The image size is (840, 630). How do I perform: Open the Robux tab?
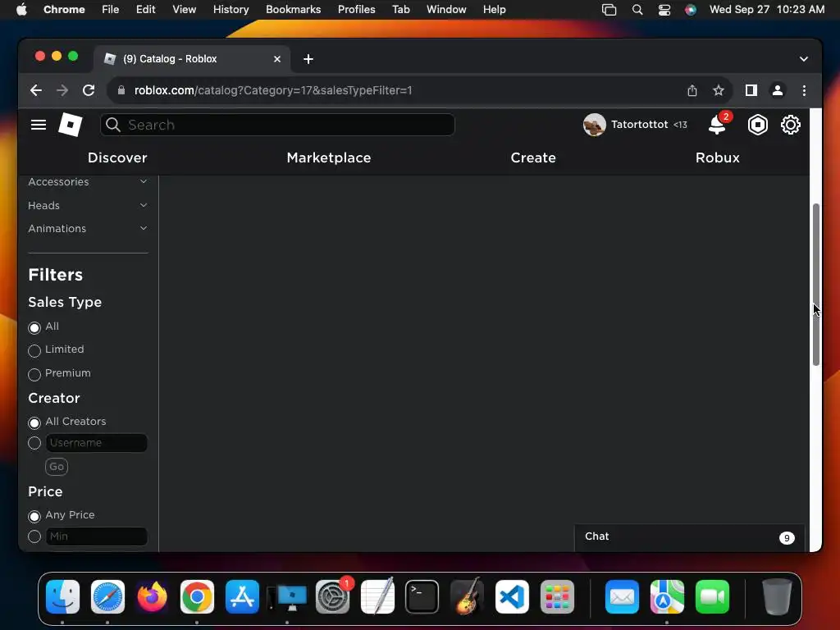click(x=717, y=157)
